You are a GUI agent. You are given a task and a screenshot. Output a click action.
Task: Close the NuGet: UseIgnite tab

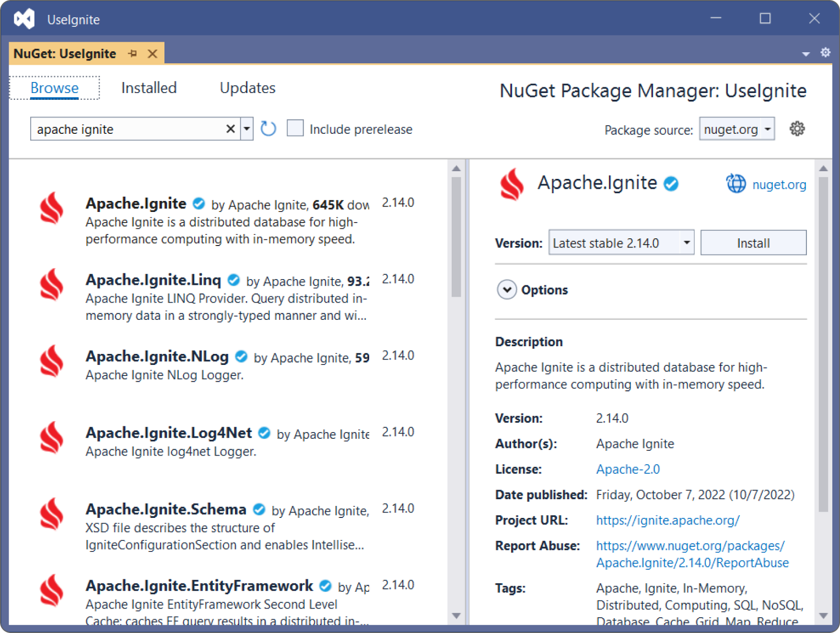(x=152, y=54)
